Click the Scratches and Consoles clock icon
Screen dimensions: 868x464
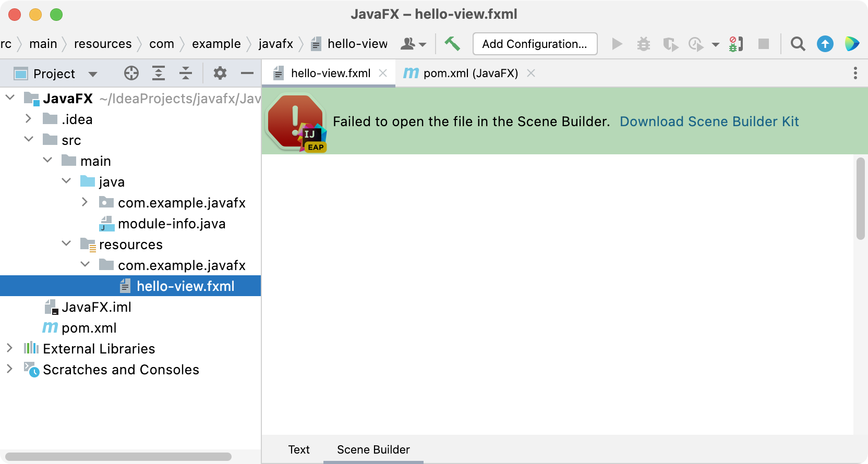31,370
